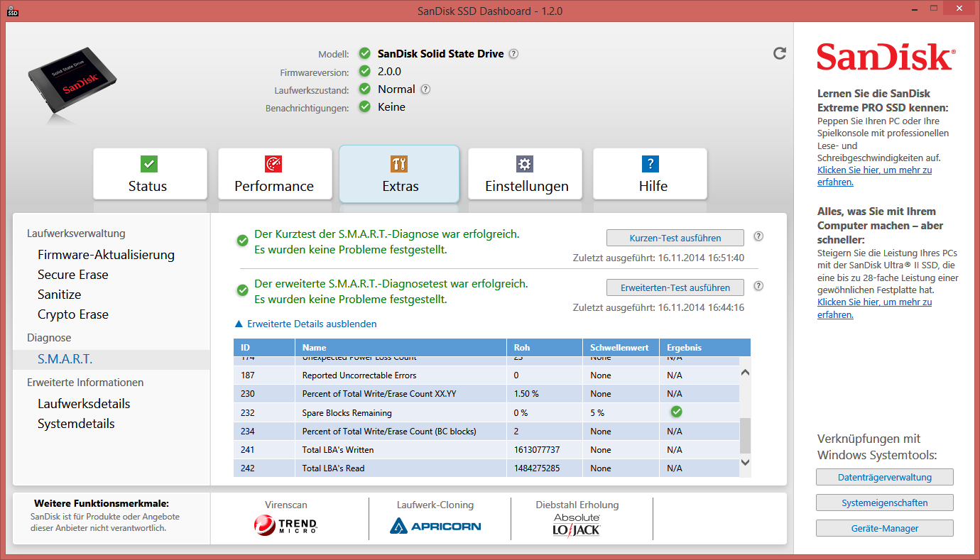
Task: Click the 1.50 % raw value
Action: pyautogui.click(x=526, y=394)
